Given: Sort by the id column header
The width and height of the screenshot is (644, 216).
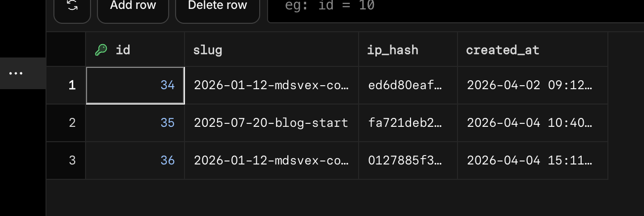Looking at the screenshot, I should (123, 50).
